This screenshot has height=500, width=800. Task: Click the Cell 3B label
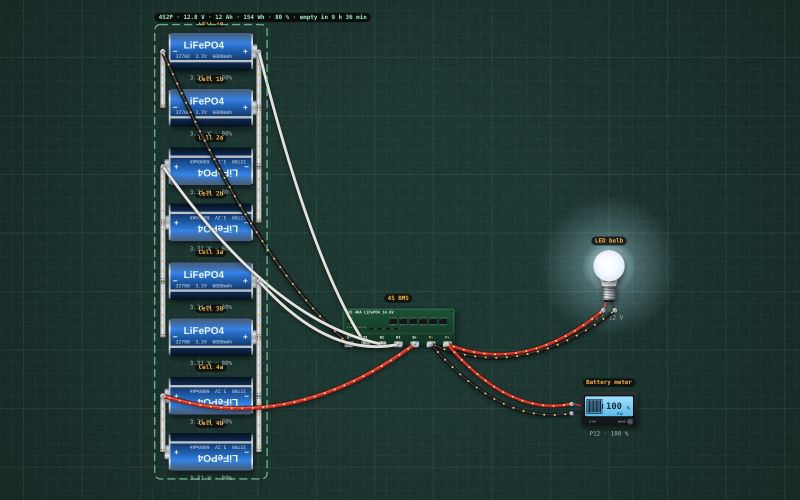click(211, 308)
